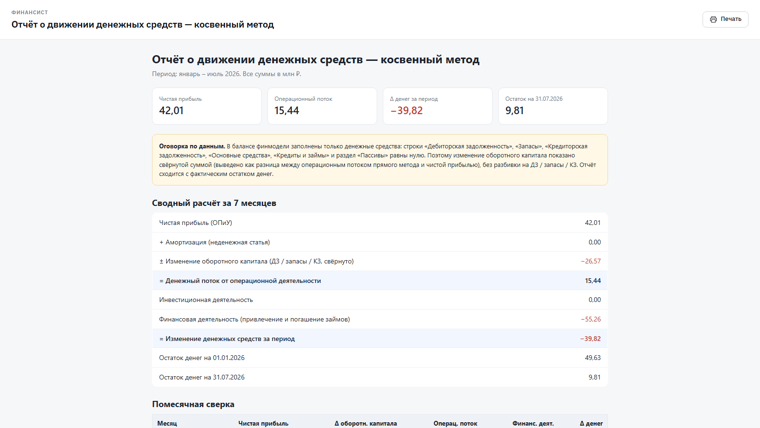The width and height of the screenshot is (760, 428).
Task: Click the 'Чистая прибыль' table column header
Action: click(263, 424)
